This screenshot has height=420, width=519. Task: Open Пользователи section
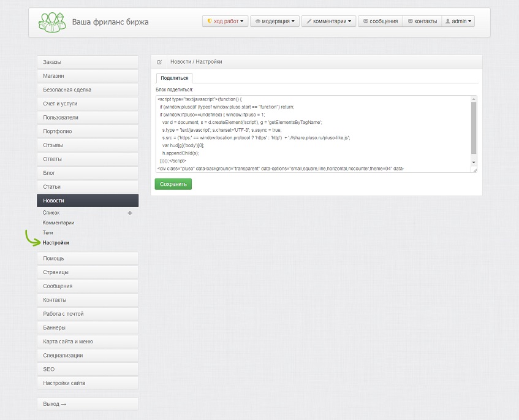click(88, 118)
